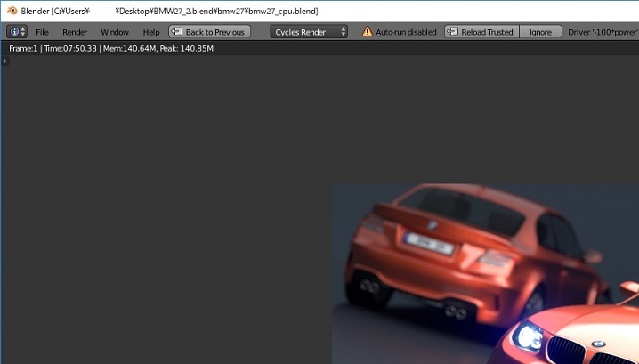
Task: Click the Mem:140.64M status text
Action: click(x=130, y=49)
